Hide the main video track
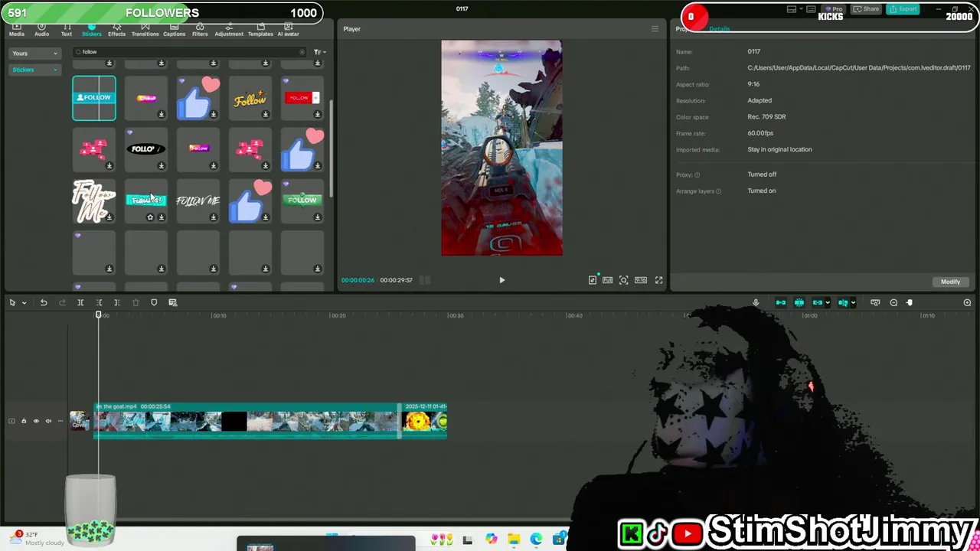The width and height of the screenshot is (980, 551). 36,421
